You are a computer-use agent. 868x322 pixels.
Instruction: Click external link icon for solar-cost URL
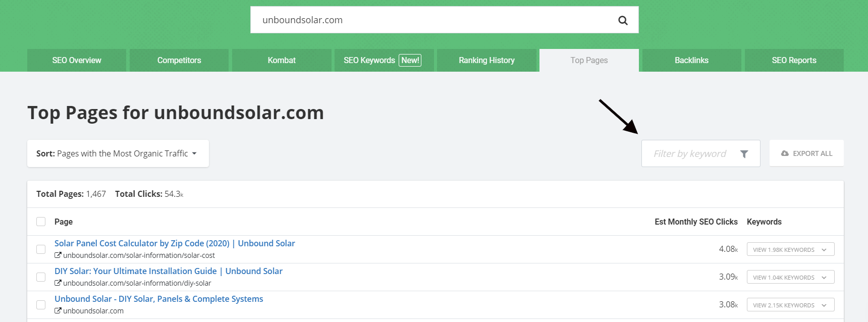pyautogui.click(x=58, y=255)
